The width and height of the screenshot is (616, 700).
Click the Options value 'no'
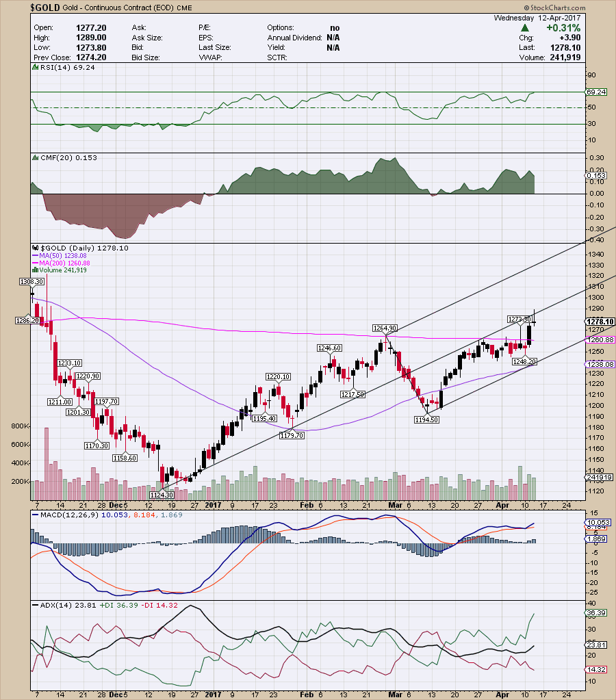[335, 27]
